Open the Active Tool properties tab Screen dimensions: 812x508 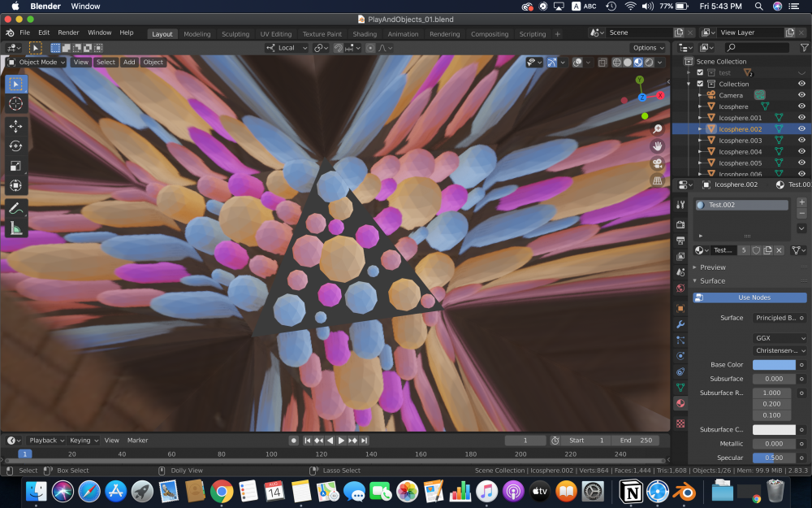[680, 205]
